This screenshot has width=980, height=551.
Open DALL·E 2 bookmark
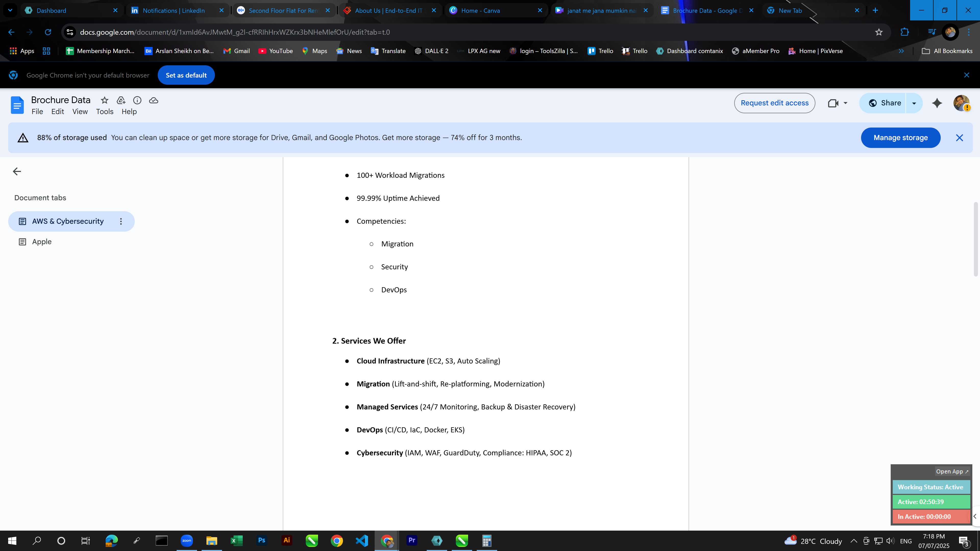431,51
